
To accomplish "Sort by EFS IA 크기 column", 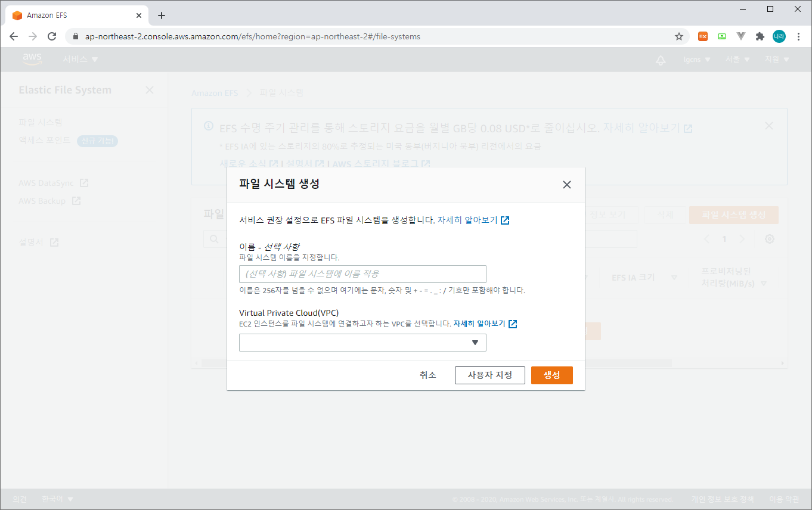I will coord(644,278).
